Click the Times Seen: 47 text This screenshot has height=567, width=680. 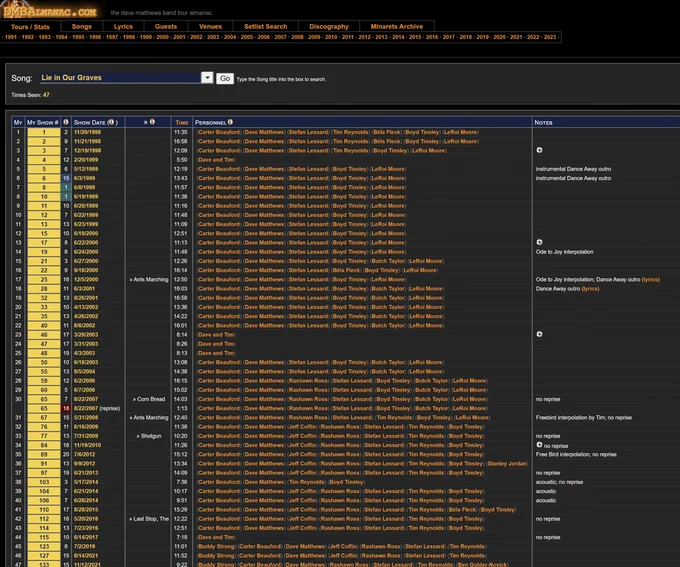pos(30,95)
